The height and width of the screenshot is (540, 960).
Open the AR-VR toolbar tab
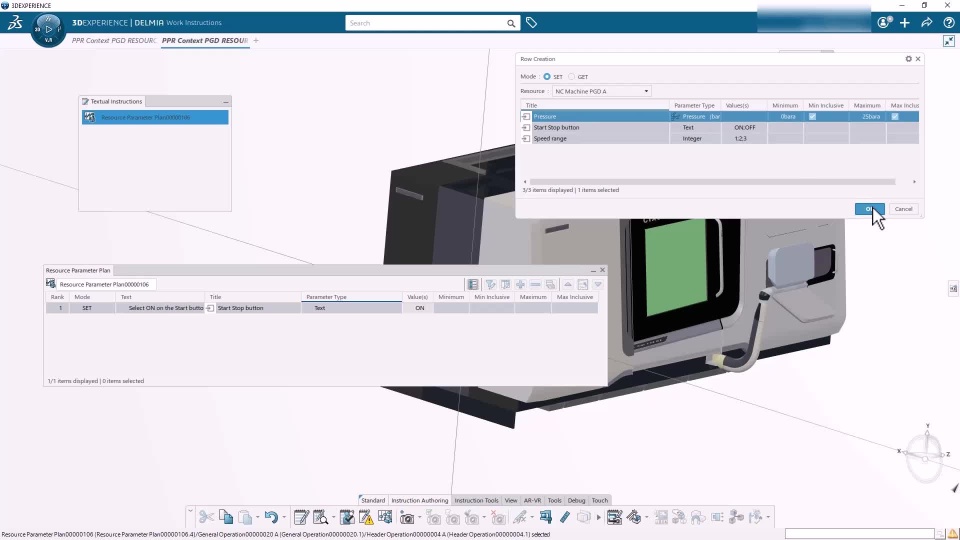click(533, 500)
